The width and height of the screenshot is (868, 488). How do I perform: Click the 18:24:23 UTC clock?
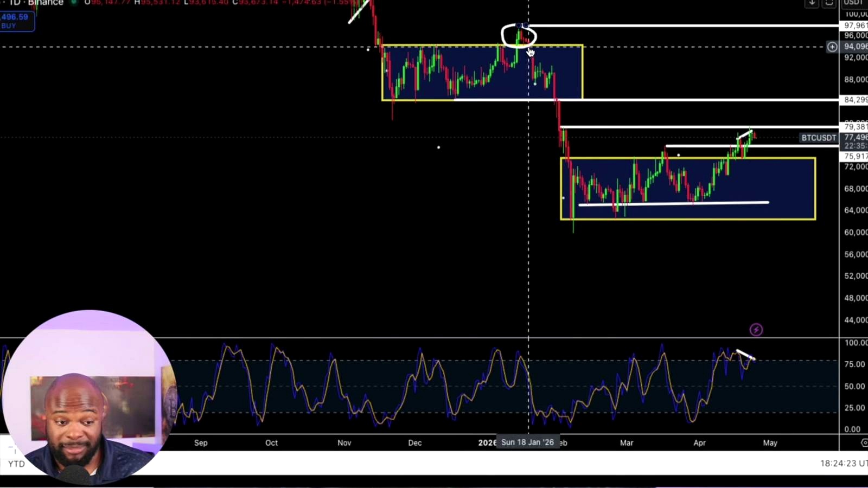pyautogui.click(x=844, y=463)
